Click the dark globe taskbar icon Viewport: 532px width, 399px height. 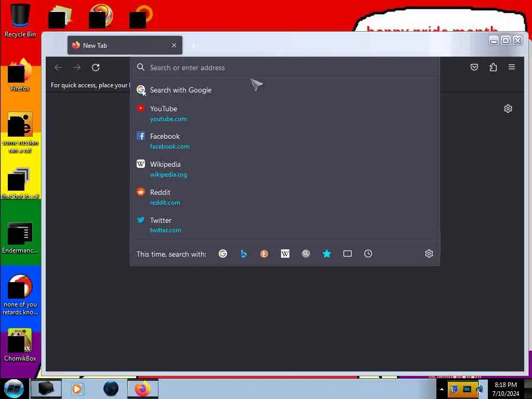pos(111,389)
